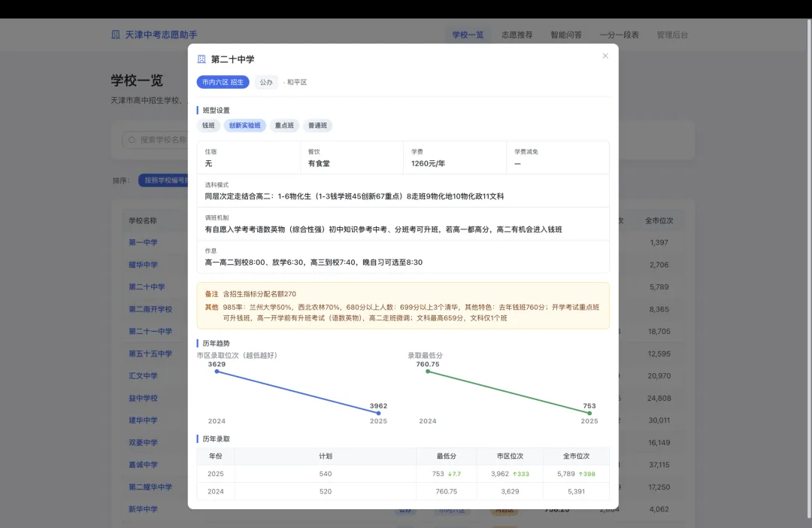Image resolution: width=812 pixels, height=528 pixels.
Task: Select the 普通班 class type chip
Action: coord(317,126)
